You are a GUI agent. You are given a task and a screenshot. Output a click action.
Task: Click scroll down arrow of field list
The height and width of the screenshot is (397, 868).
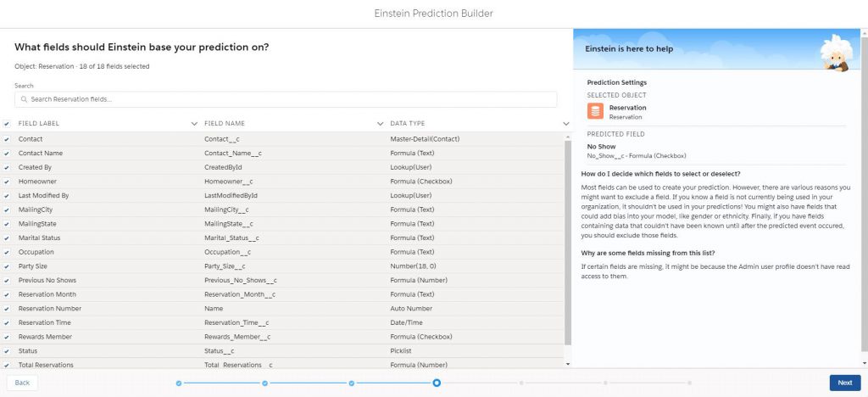[x=567, y=363]
